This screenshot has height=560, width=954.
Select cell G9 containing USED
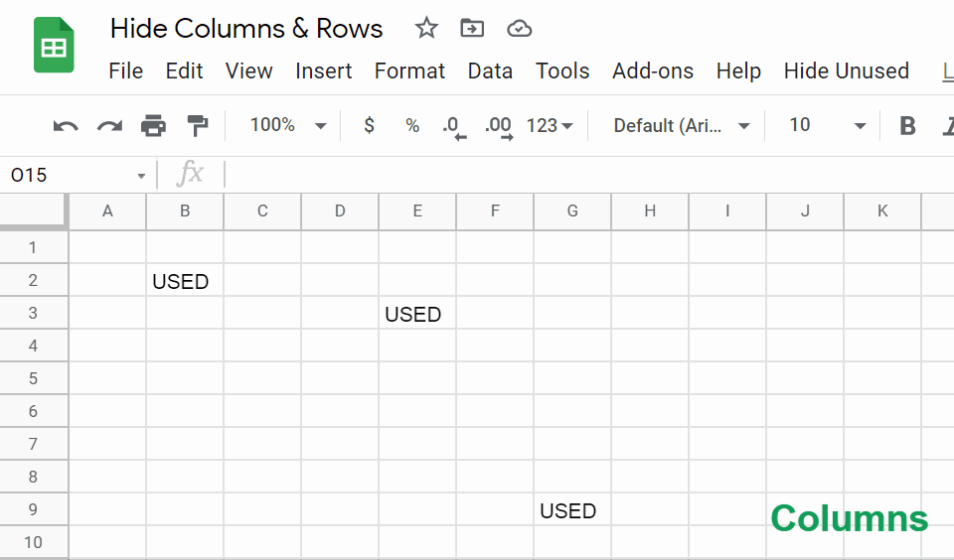tap(572, 509)
